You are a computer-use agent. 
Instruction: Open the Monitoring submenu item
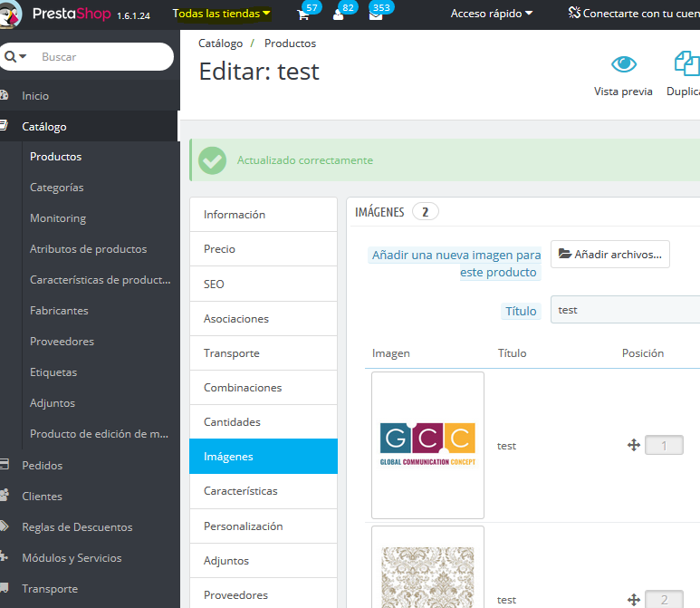(58, 218)
